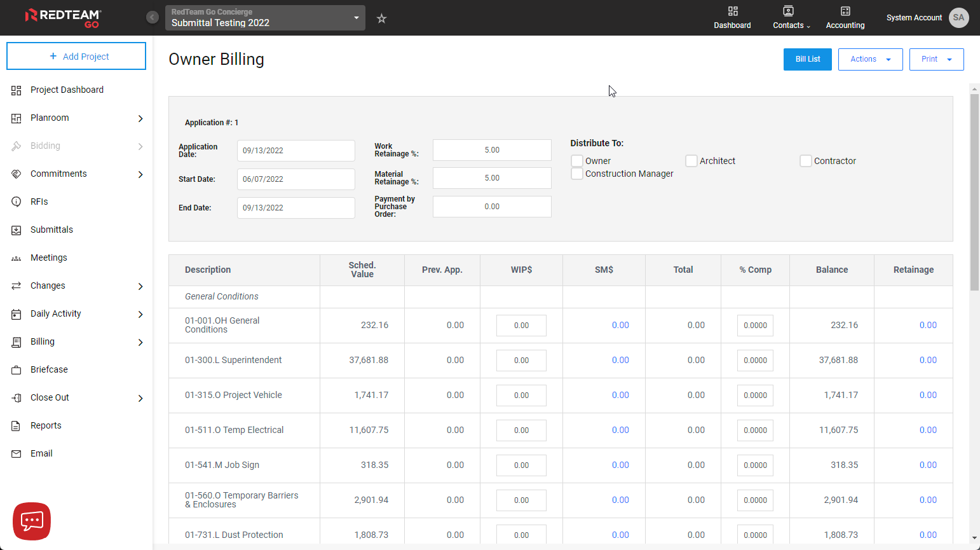The image size is (980, 550).
Task: Select the Email sidebar icon
Action: [16, 453]
